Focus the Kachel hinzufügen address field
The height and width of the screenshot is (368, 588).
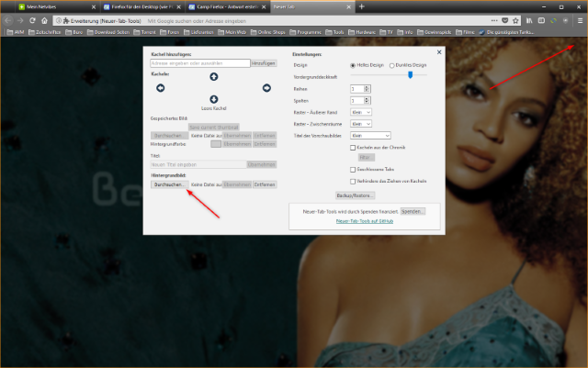tap(200, 63)
